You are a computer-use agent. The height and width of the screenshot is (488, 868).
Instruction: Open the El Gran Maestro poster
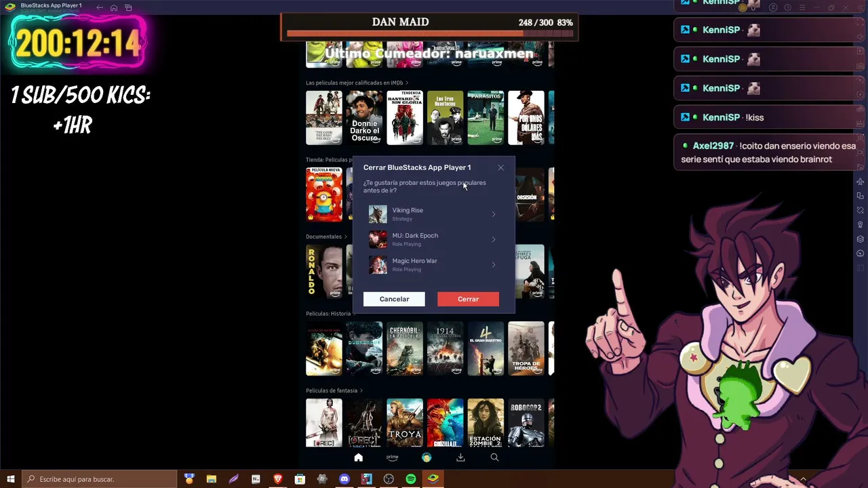point(486,348)
